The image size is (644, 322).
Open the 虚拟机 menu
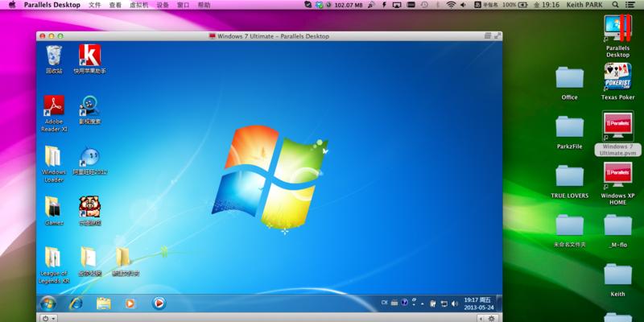[138, 5]
